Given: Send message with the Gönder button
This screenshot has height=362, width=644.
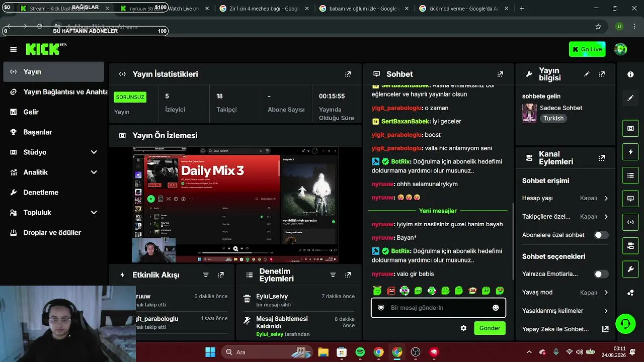Looking at the screenshot, I should (x=490, y=328).
